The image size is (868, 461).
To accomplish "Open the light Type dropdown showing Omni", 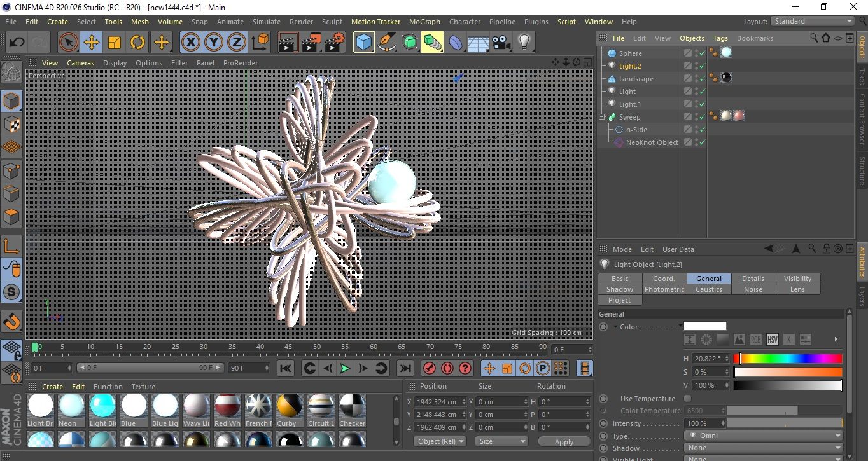I will pos(764,436).
